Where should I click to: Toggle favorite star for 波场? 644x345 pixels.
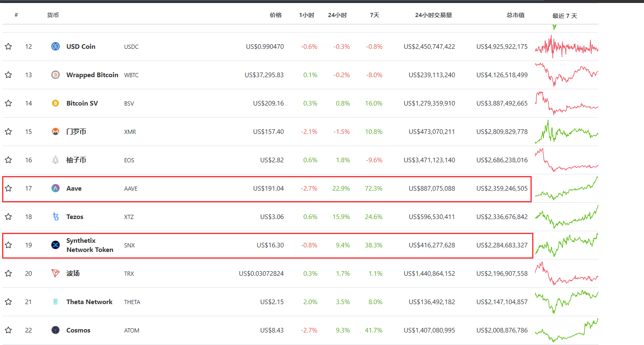click(x=8, y=273)
